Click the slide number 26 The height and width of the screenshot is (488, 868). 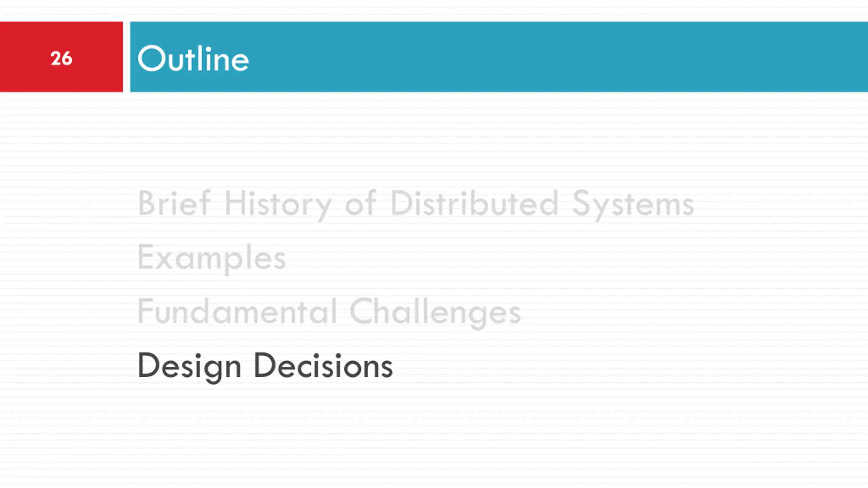(61, 58)
